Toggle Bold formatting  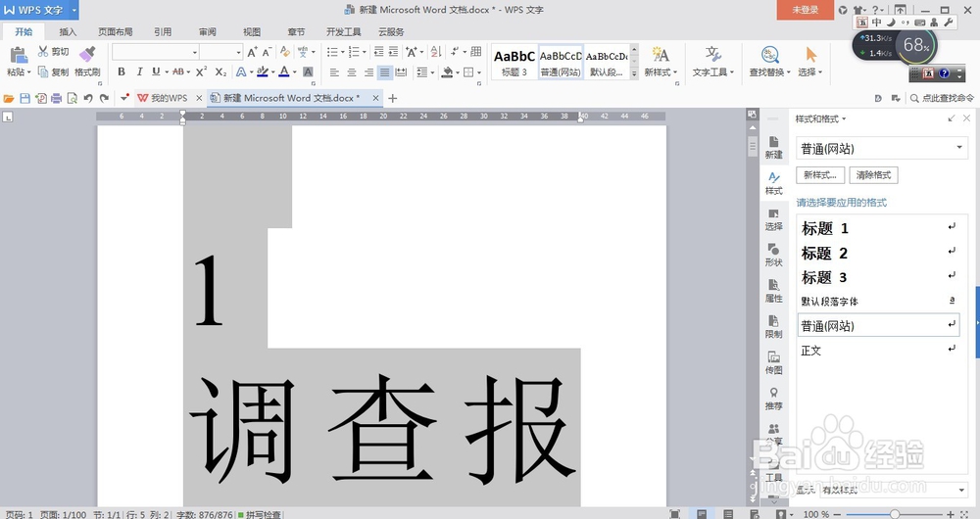[x=122, y=71]
